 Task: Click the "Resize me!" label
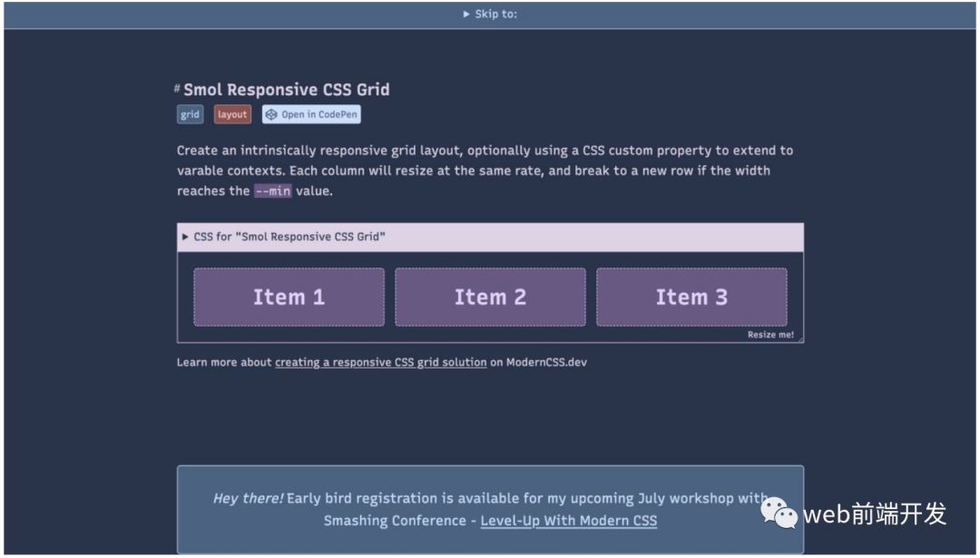click(769, 335)
